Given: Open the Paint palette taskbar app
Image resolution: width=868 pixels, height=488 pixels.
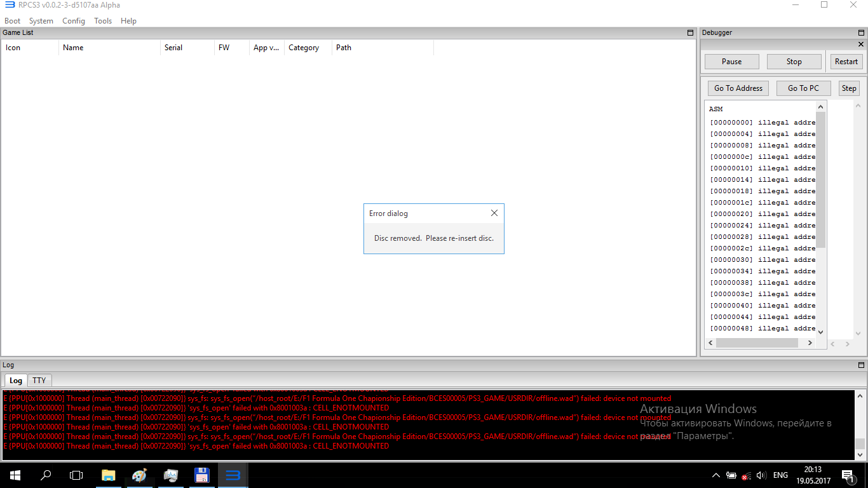Looking at the screenshot, I should tap(139, 475).
